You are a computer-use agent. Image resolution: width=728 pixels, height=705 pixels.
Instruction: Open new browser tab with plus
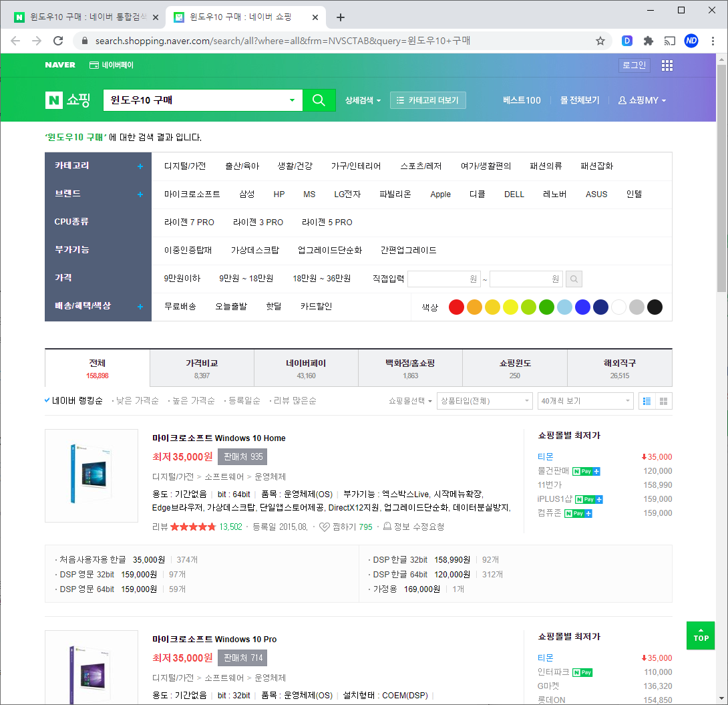341,17
